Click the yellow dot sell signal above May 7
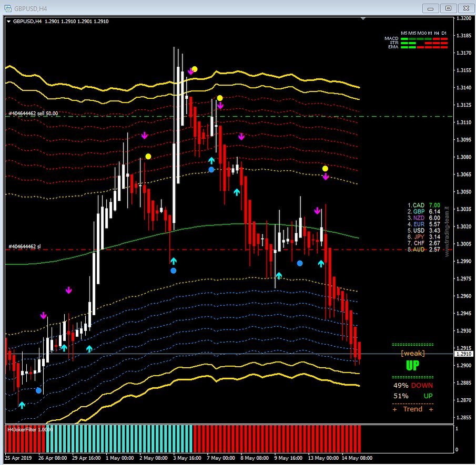 tap(219, 97)
